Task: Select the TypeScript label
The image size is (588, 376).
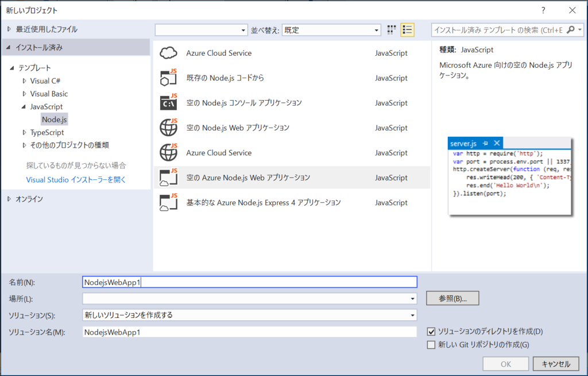Action: (x=47, y=132)
